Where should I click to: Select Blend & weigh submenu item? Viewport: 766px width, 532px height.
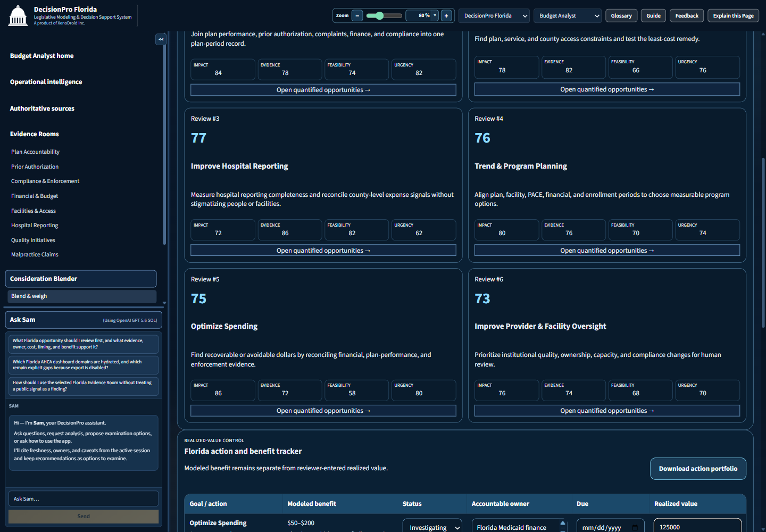(x=82, y=296)
